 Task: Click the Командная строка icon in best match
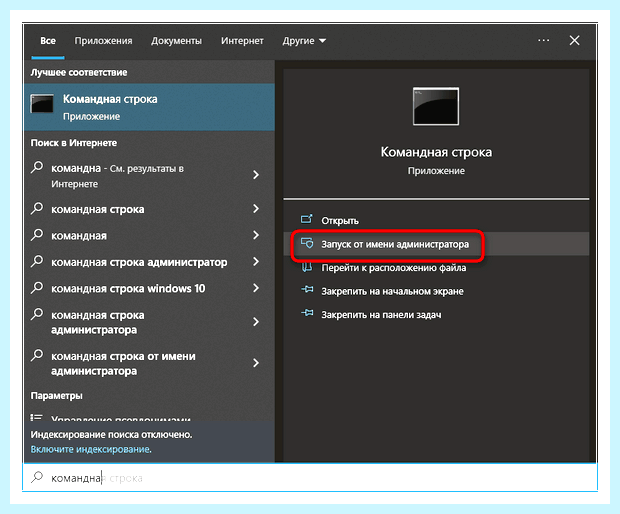tap(42, 104)
